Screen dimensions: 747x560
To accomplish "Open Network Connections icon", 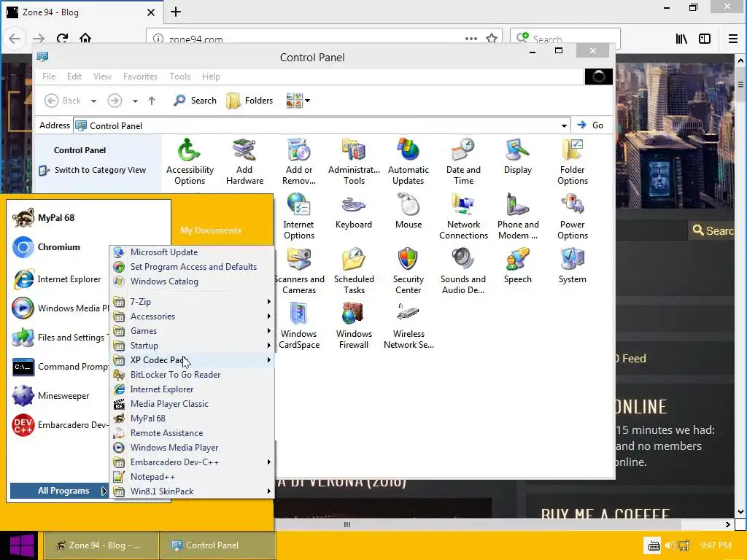I will point(463,217).
